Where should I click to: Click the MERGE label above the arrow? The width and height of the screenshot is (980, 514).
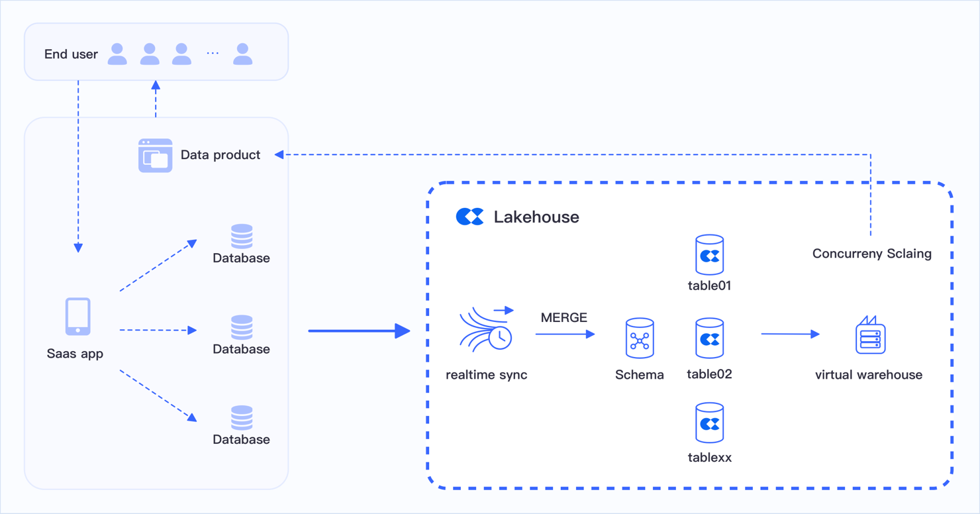(x=563, y=318)
